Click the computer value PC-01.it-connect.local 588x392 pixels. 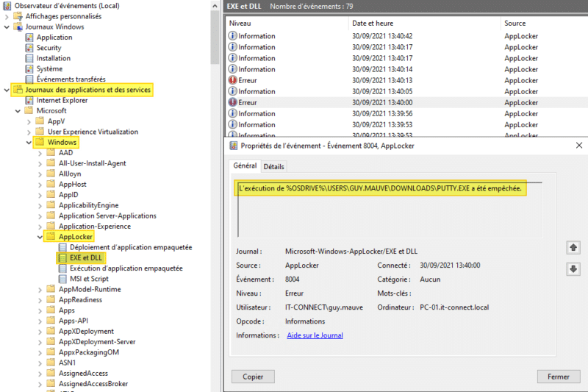[454, 307]
